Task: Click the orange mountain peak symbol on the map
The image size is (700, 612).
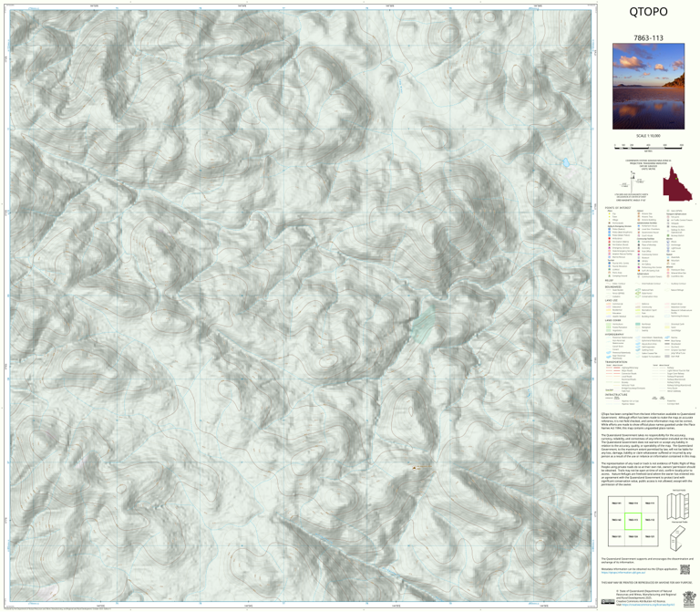Action: [x=415, y=468]
